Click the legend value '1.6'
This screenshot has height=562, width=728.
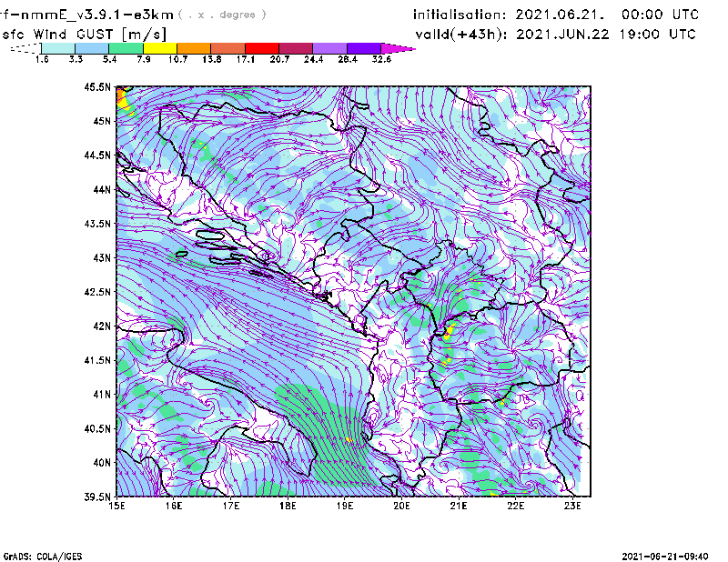pyautogui.click(x=42, y=59)
